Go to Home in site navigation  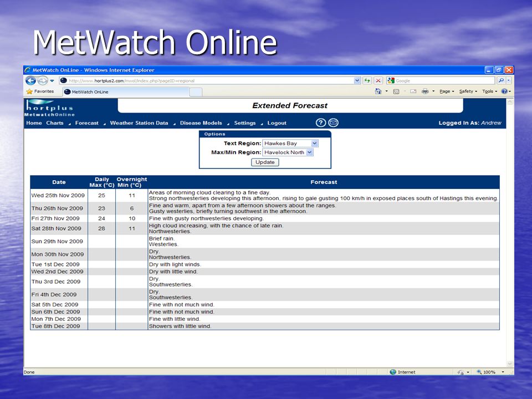(34, 123)
